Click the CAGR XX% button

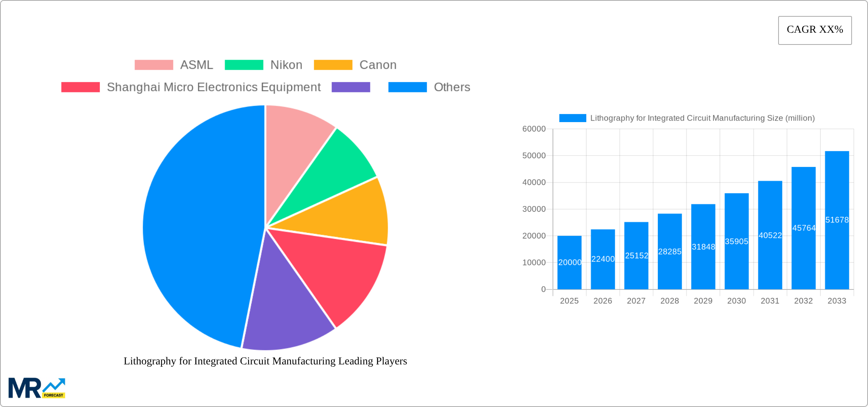click(815, 29)
